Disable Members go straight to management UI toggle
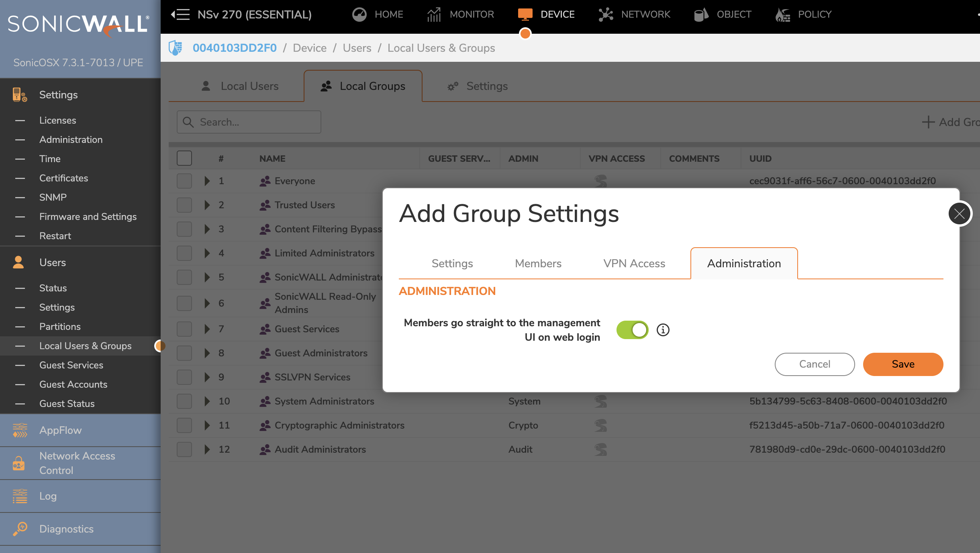 click(x=632, y=329)
